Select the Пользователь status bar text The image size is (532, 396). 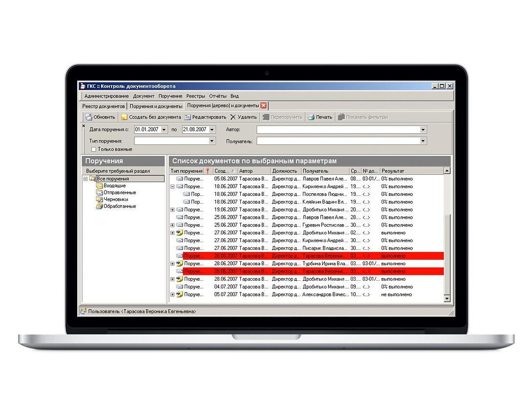click(x=142, y=311)
